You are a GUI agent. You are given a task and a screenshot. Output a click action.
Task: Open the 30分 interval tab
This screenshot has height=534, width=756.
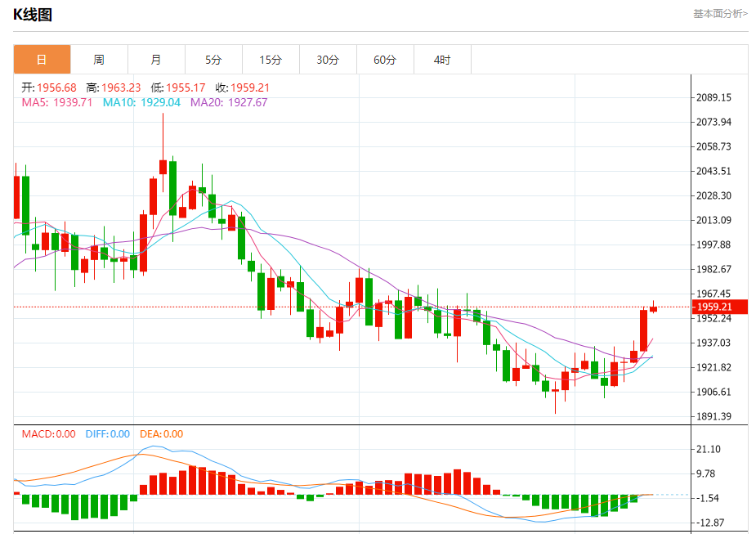328,60
